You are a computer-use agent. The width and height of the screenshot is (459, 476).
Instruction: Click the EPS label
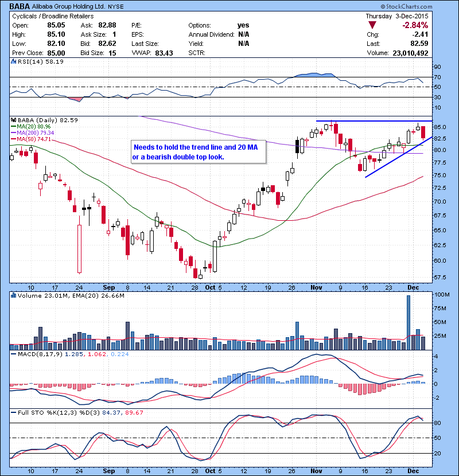point(138,34)
